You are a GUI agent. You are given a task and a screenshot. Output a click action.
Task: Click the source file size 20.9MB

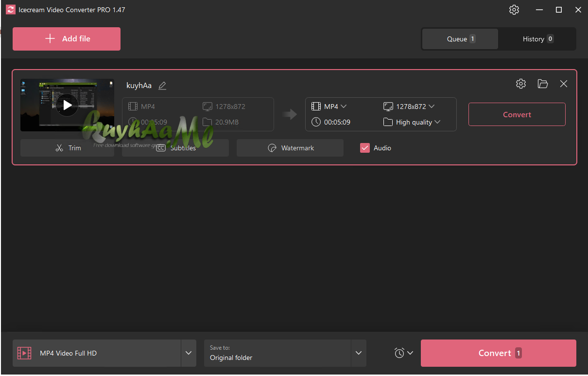(x=227, y=122)
